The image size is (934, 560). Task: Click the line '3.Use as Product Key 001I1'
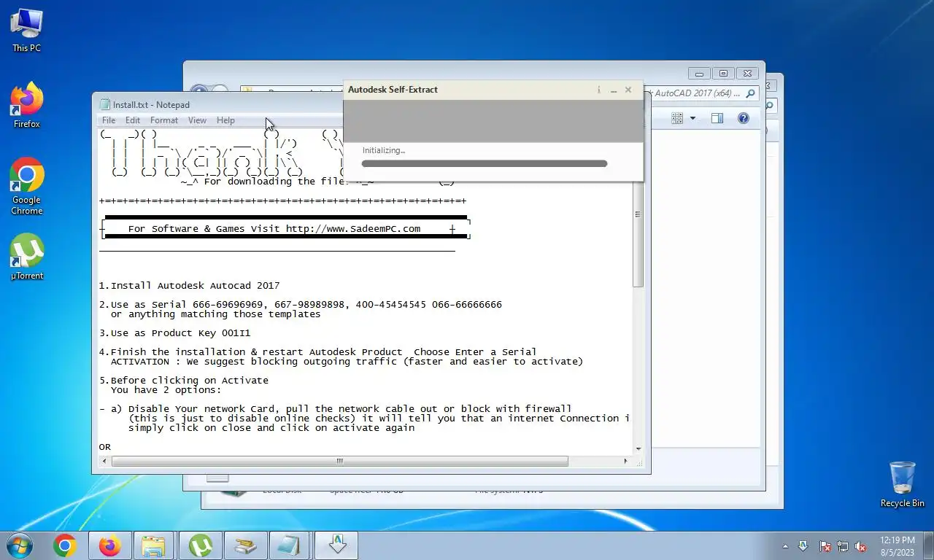coord(174,333)
